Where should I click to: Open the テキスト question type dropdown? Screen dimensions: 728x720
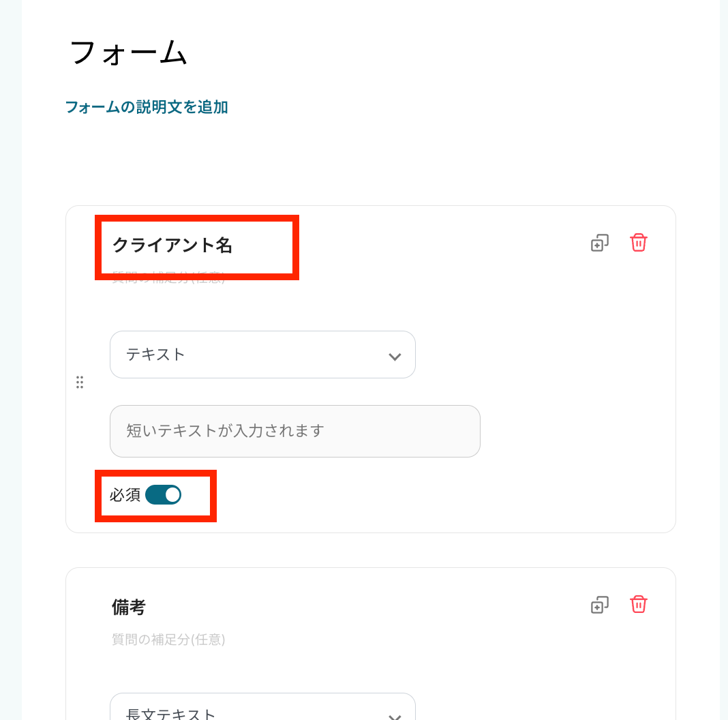(x=262, y=355)
